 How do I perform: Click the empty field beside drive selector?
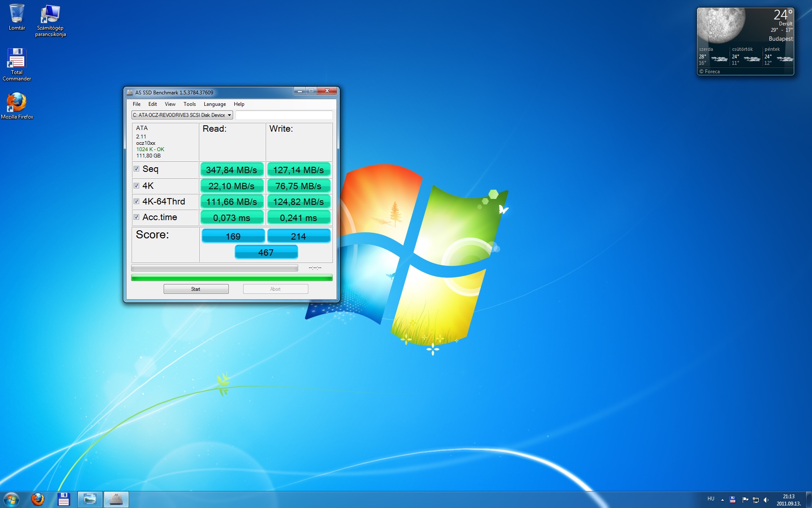(x=284, y=115)
